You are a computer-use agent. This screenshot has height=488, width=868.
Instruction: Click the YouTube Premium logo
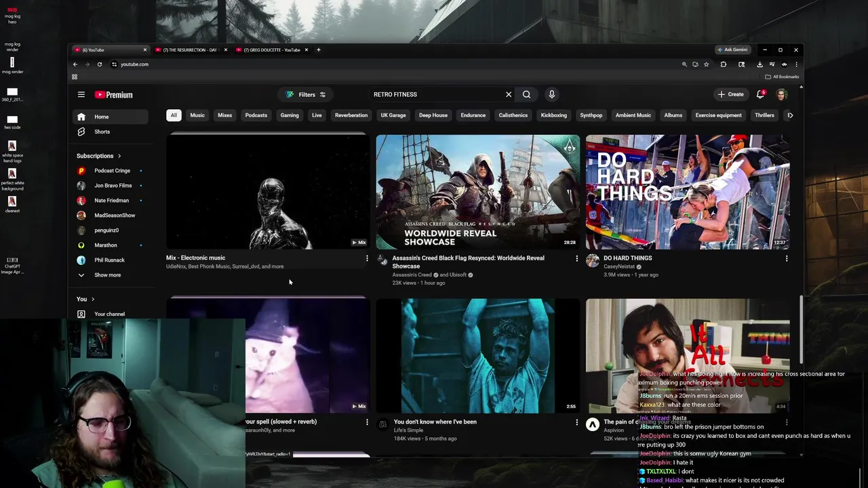113,95
